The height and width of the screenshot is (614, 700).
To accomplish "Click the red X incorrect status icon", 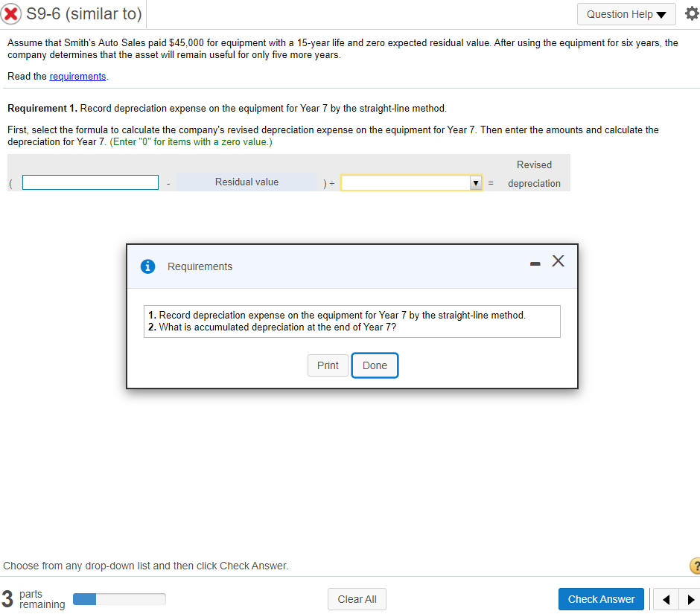I will pyautogui.click(x=10, y=14).
